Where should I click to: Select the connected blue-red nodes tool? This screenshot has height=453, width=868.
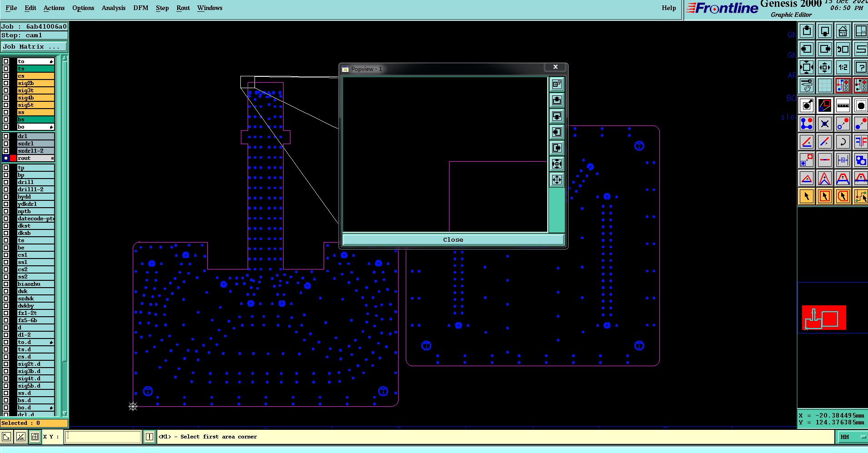coord(807,124)
